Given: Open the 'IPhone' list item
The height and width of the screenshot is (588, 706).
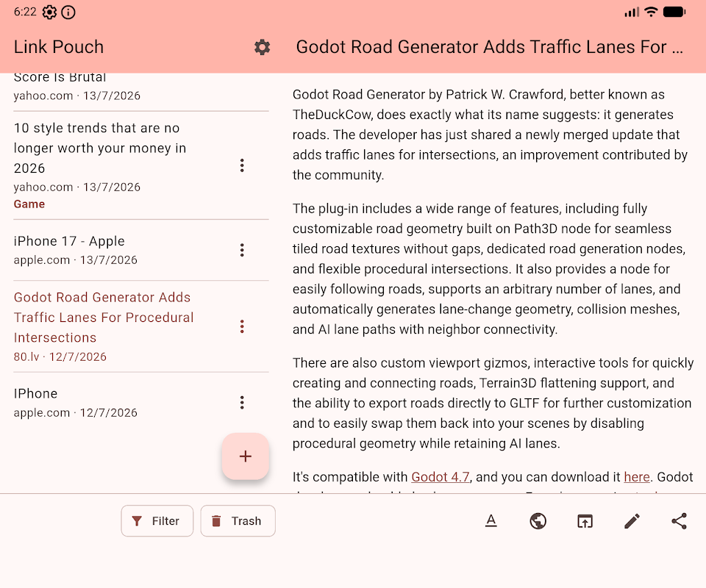Looking at the screenshot, I should tap(141, 403).
